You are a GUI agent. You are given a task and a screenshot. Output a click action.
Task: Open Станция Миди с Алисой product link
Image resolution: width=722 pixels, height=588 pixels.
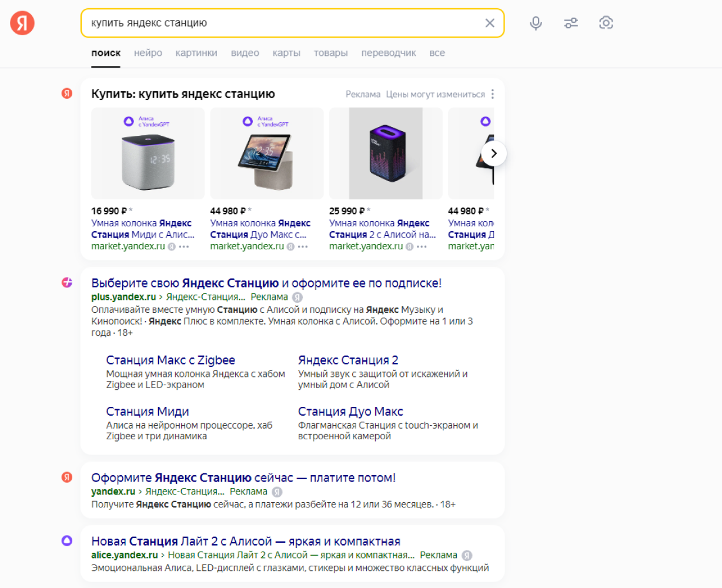click(143, 229)
